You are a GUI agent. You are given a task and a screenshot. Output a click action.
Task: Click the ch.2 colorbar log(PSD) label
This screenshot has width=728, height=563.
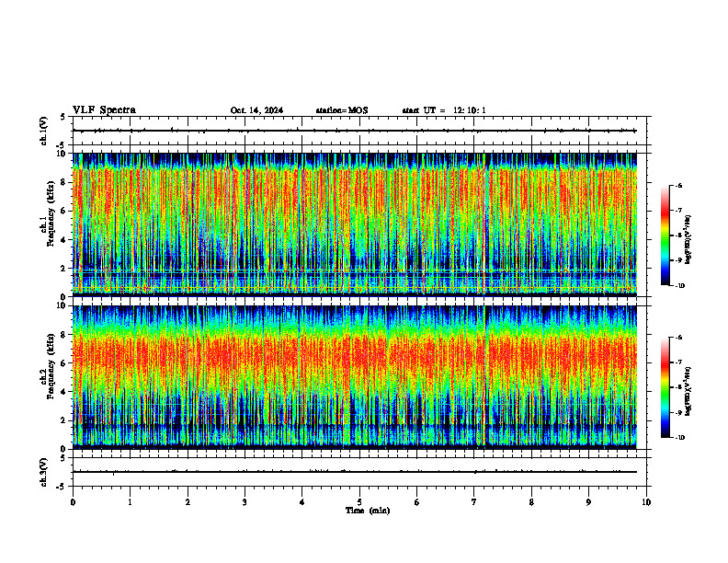click(x=688, y=392)
